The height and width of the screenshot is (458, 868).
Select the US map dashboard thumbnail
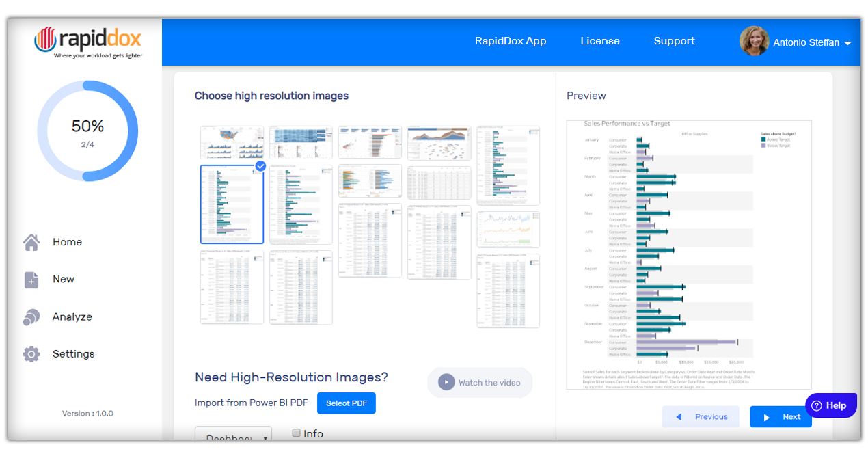232,142
